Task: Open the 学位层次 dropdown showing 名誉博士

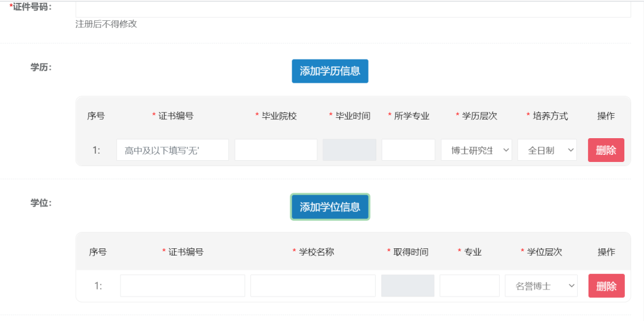Action: point(541,286)
